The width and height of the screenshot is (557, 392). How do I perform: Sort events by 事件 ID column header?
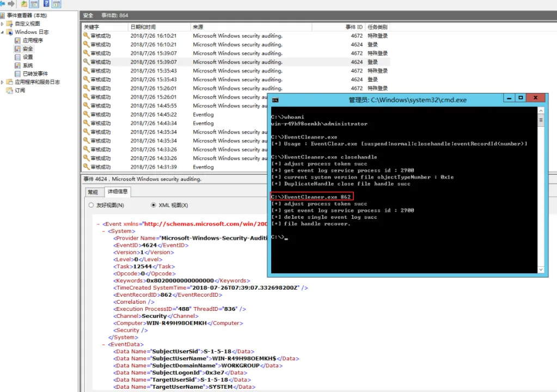pyautogui.click(x=354, y=27)
